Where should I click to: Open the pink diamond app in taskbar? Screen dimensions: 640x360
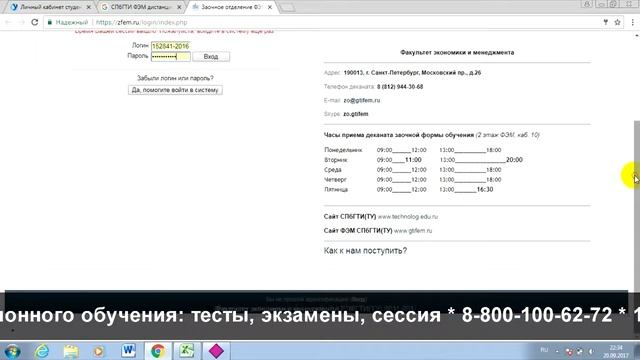pyautogui.click(x=216, y=351)
